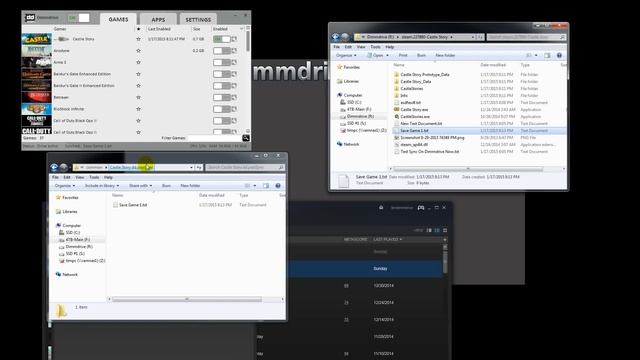Image resolution: width=640 pixels, height=360 pixels.
Task: Click Steam Big Picture controller icon
Action: [421, 208]
